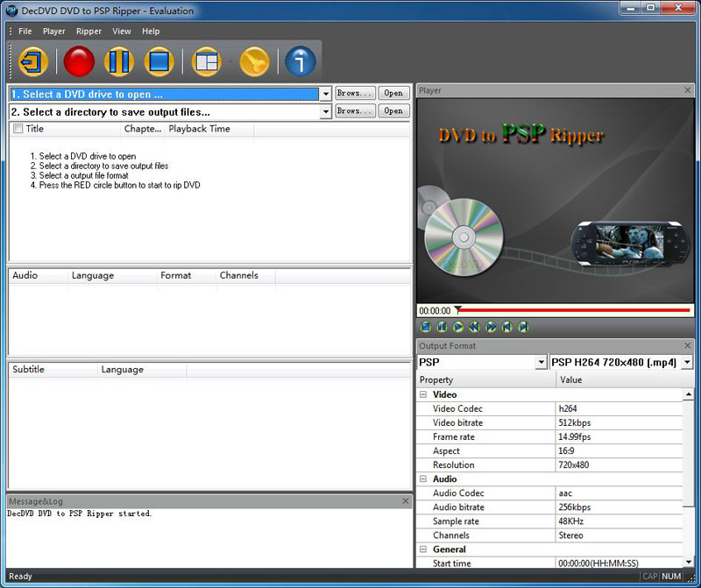Click Open next to output directory field
Viewport: 701px width, 588px height.
click(393, 111)
